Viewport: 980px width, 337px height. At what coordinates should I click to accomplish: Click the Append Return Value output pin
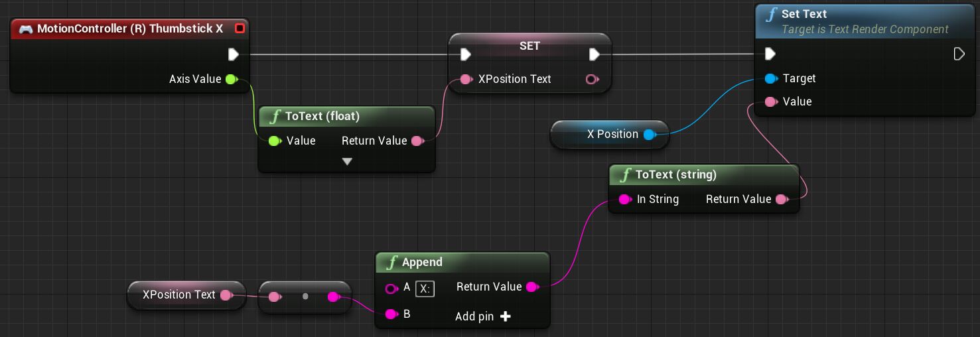pos(531,287)
